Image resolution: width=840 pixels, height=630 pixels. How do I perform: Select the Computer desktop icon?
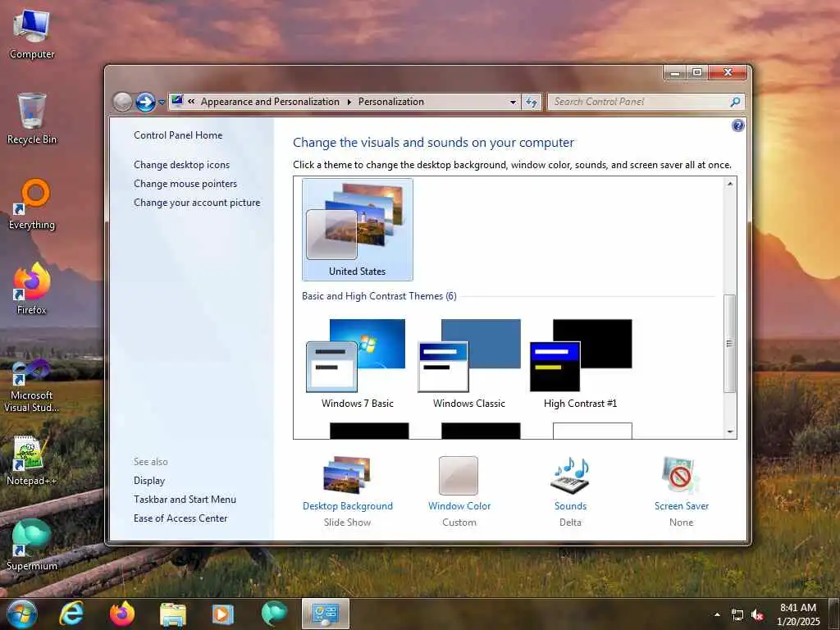(x=32, y=34)
